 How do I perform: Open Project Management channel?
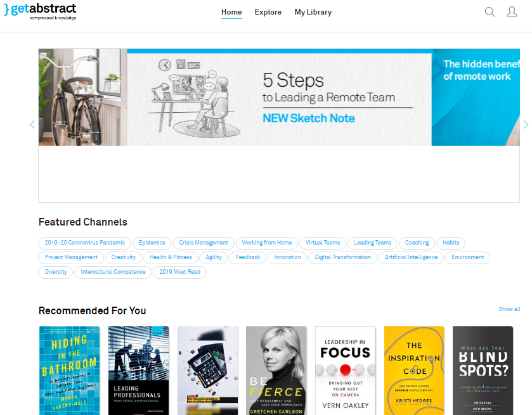71,257
